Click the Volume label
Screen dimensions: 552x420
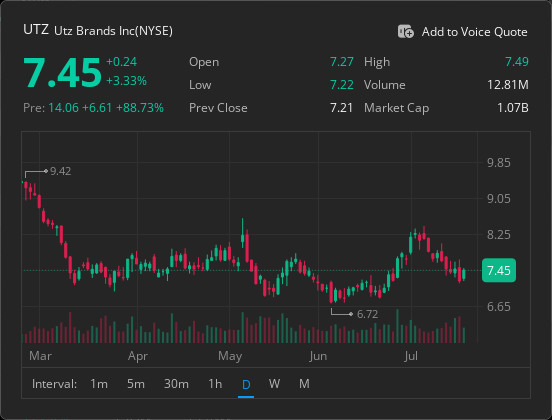tap(384, 85)
